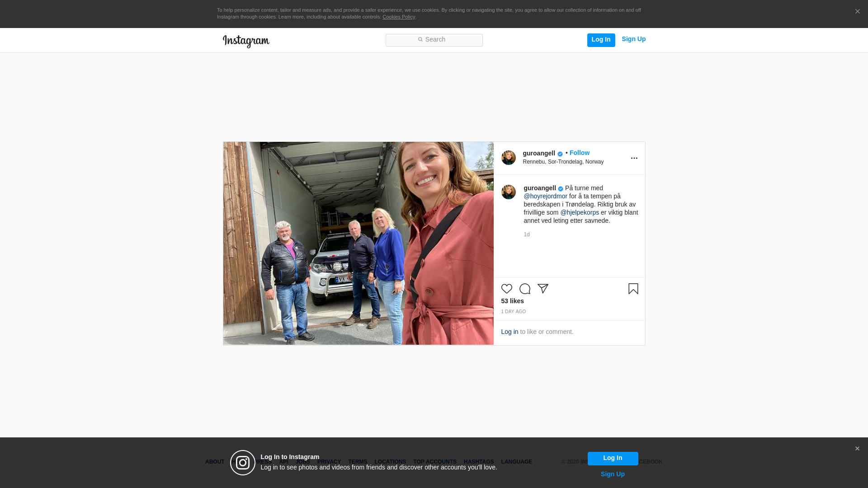Open the three-dot post options menu

click(x=634, y=158)
